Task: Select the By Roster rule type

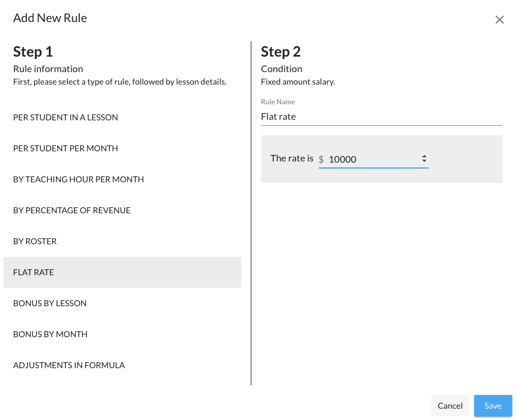Action: coord(35,241)
